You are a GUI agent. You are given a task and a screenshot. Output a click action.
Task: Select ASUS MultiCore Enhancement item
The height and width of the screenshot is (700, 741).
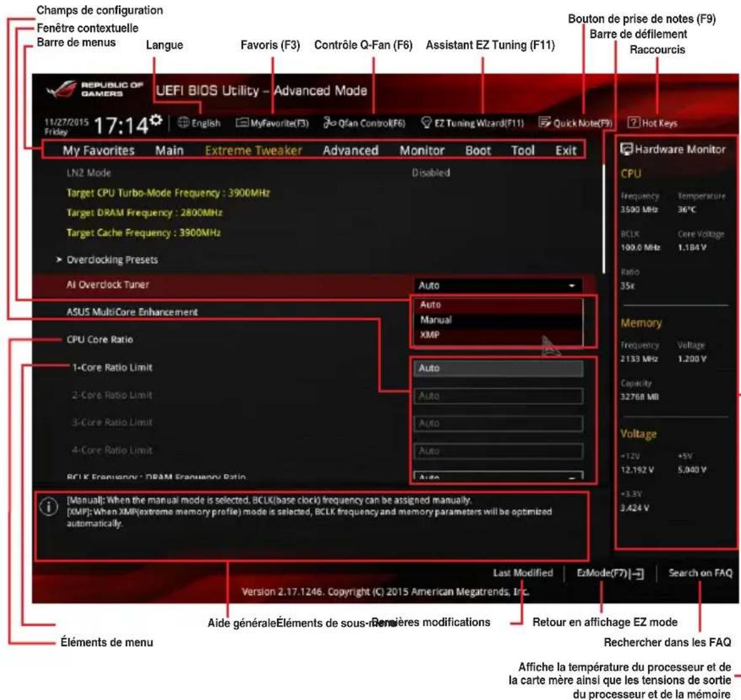pyautogui.click(x=132, y=312)
